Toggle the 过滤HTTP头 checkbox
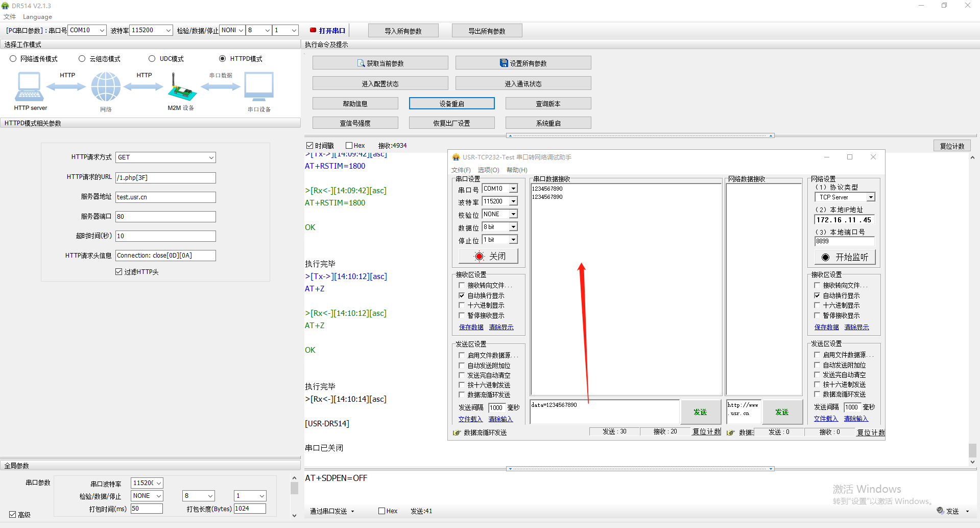Screen dimensions: 980x528 119,272
